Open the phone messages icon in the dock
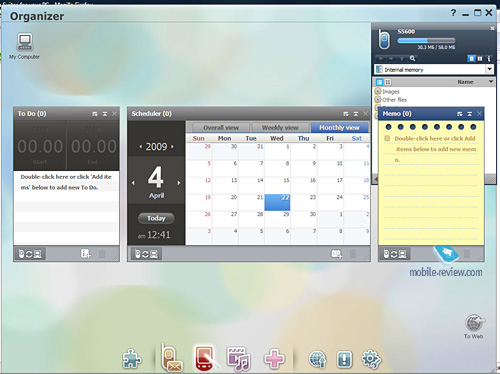The image size is (500, 374). point(172,358)
